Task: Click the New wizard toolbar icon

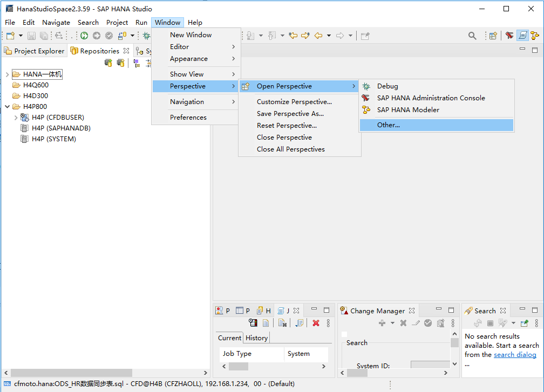Action: [10, 36]
